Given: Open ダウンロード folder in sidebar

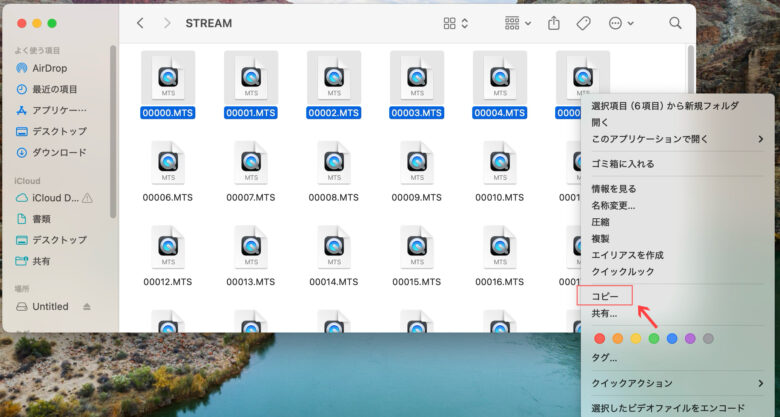Looking at the screenshot, I should click(x=59, y=152).
